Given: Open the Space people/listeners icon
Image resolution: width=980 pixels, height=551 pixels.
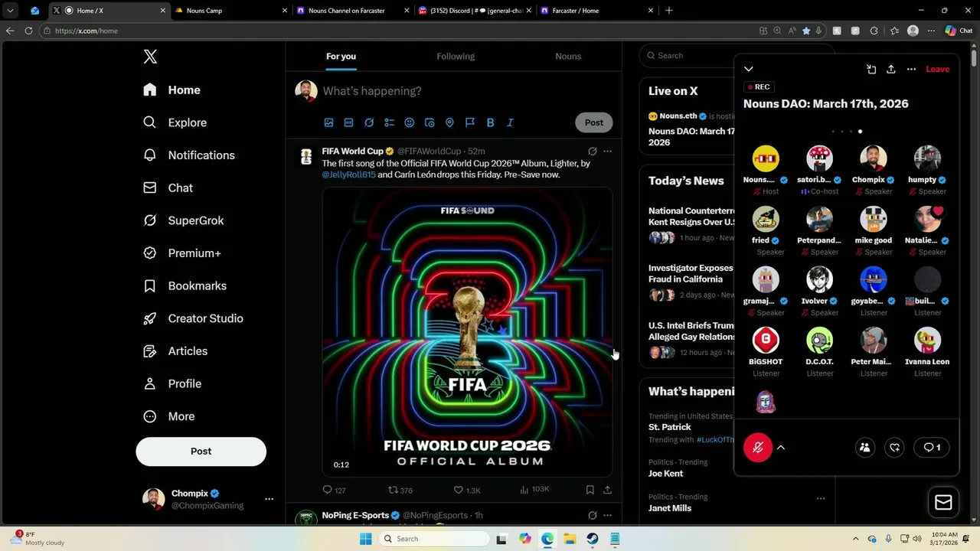Looking at the screenshot, I should tap(864, 448).
